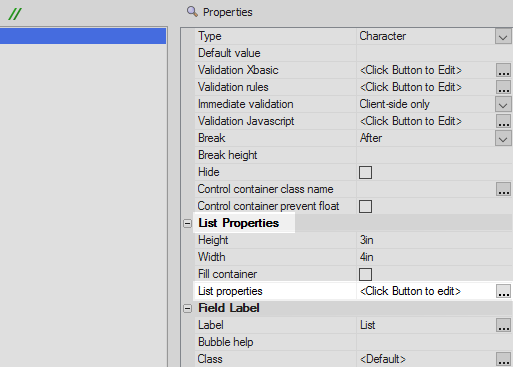This screenshot has height=367, width=513.
Task: Click the Properties magnifier icon
Action: [x=192, y=12]
